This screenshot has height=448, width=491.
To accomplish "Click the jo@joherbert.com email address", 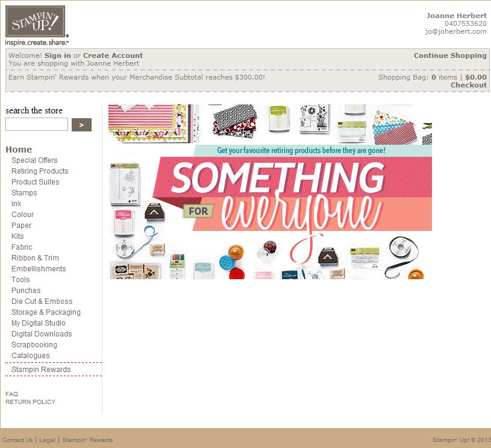I will tap(455, 31).
